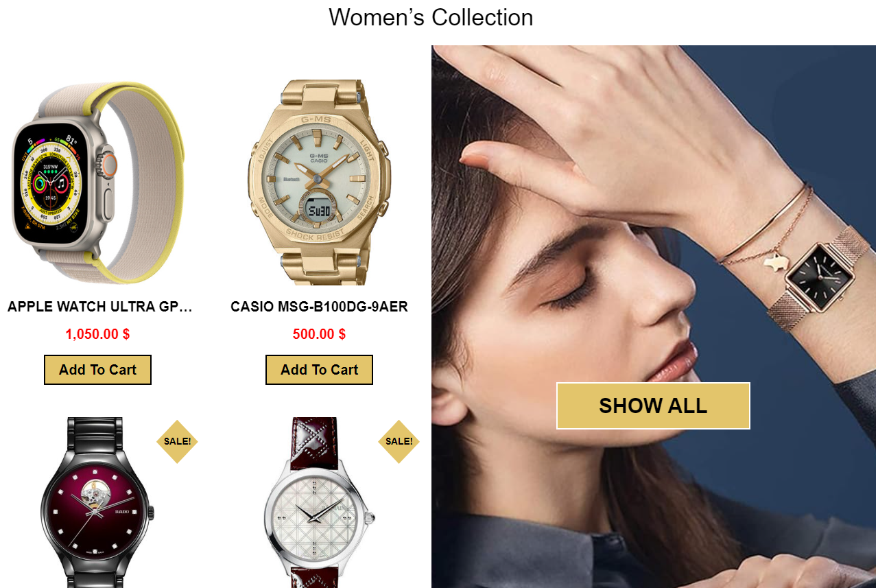The height and width of the screenshot is (588, 878).
Task: Click the Casio watch's small digital display
Action: pyautogui.click(x=319, y=210)
